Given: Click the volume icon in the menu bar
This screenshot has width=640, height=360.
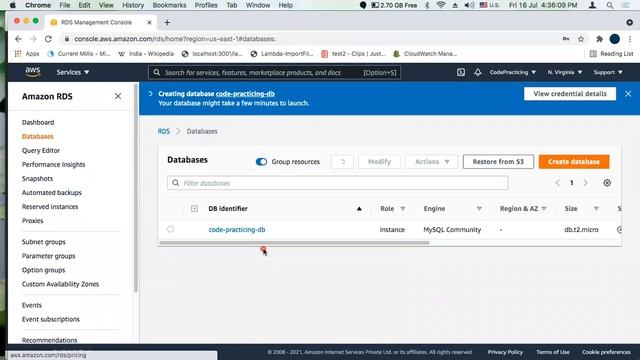Looking at the screenshot, I should [469, 5].
